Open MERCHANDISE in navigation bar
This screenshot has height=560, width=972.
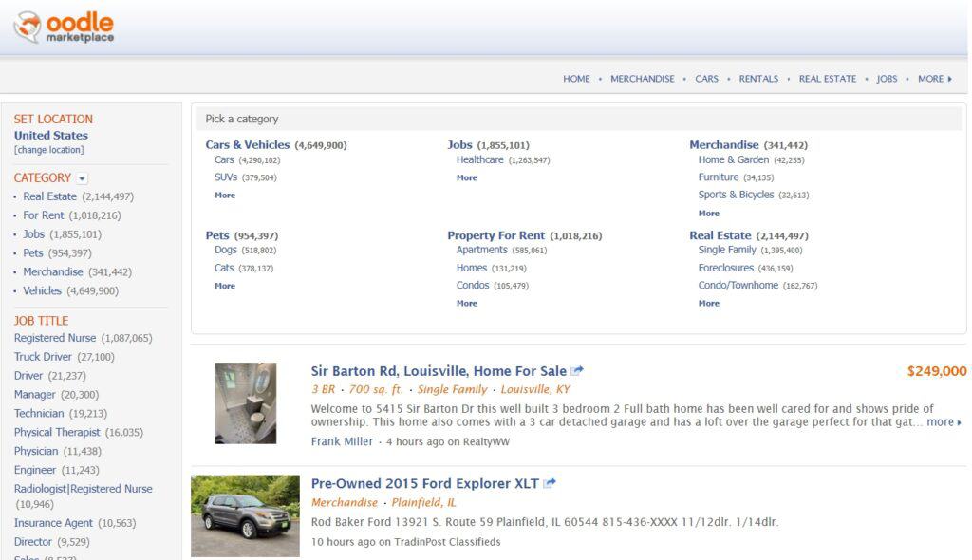(x=643, y=79)
